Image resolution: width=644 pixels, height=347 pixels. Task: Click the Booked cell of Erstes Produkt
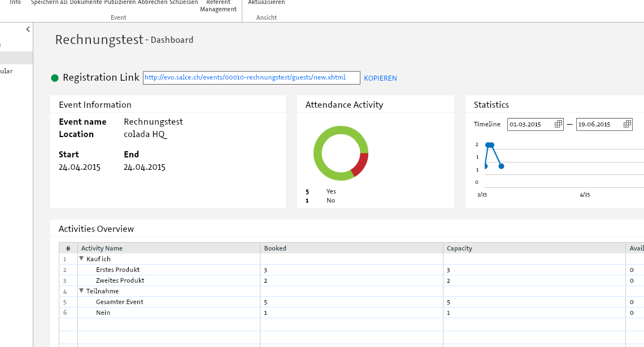(351, 270)
